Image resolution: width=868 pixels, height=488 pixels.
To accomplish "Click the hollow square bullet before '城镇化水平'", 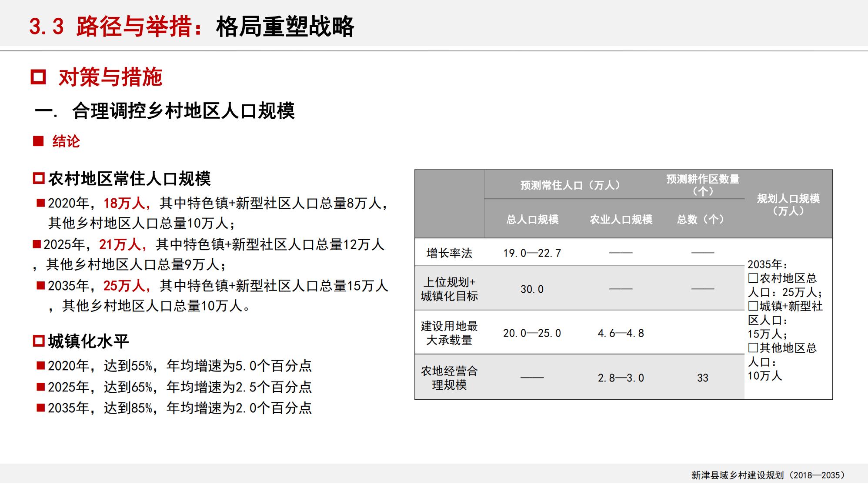I will (39, 341).
